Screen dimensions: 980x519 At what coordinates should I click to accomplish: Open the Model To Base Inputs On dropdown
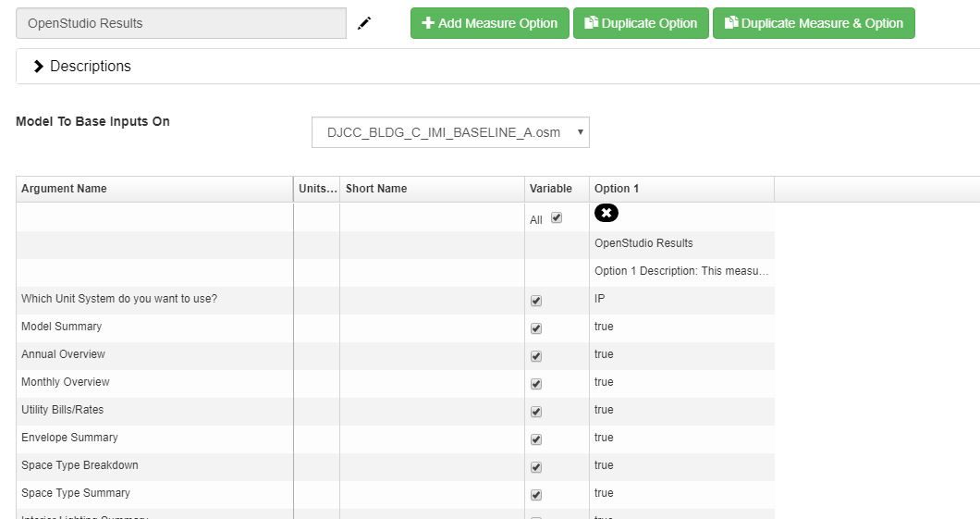point(450,132)
